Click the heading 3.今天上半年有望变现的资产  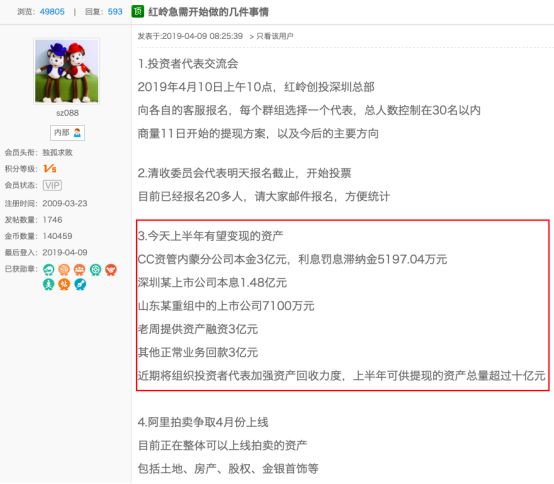[211, 236]
